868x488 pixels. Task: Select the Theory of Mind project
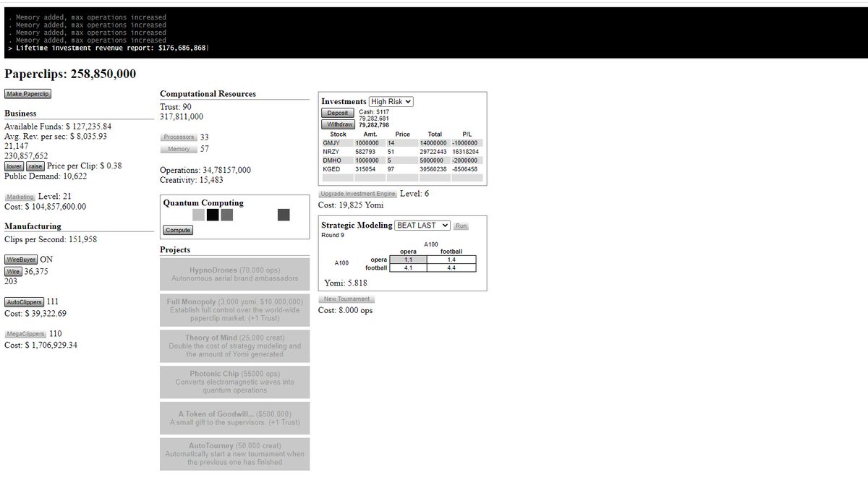234,346
